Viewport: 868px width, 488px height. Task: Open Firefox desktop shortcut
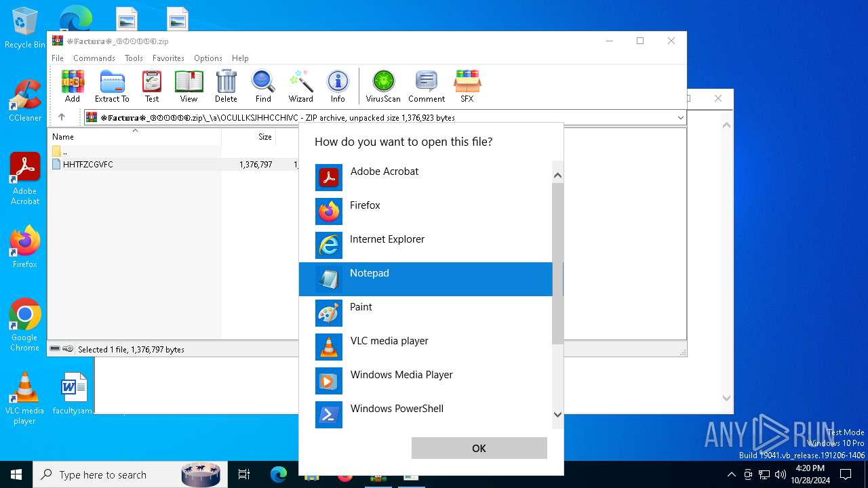(24, 247)
